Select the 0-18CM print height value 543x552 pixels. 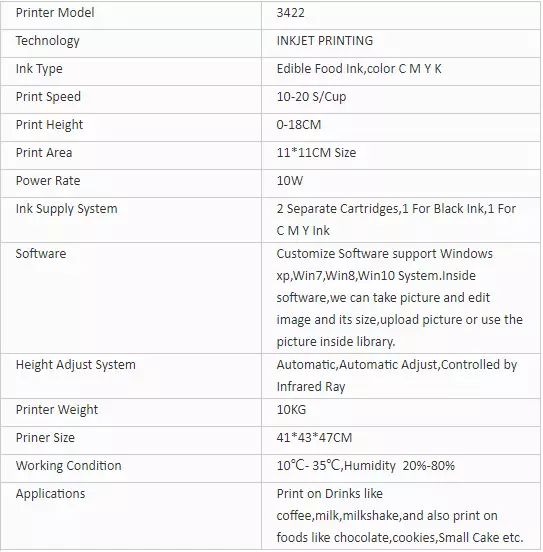(299, 125)
